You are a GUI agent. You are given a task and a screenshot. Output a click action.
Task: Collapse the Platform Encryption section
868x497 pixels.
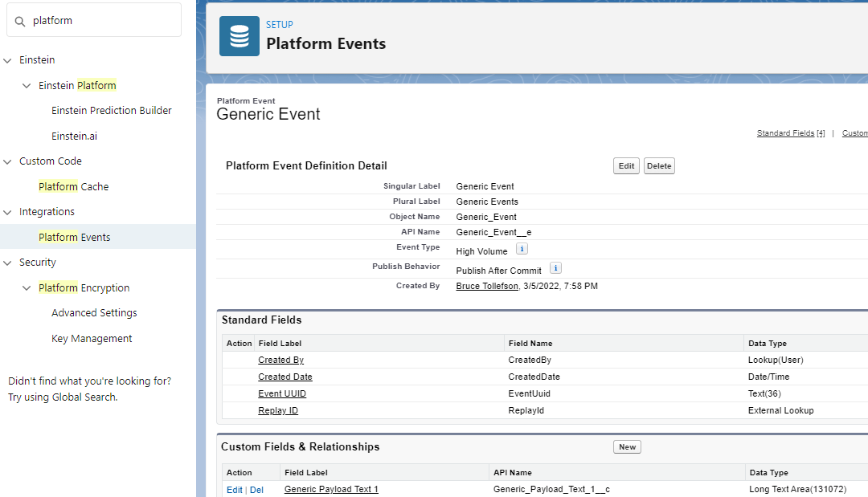(27, 287)
